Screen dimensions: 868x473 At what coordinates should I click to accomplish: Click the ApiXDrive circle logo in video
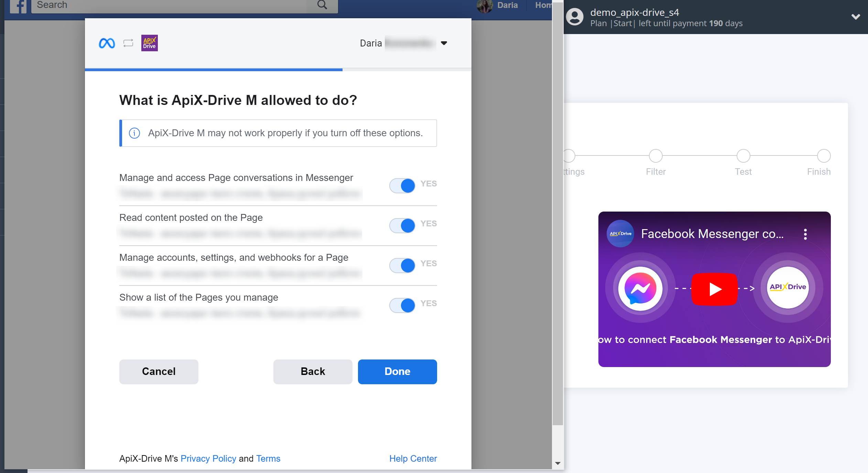tap(788, 287)
